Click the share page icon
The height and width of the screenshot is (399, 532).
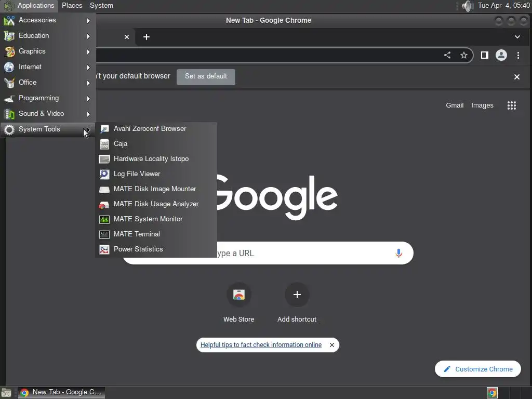(447, 55)
